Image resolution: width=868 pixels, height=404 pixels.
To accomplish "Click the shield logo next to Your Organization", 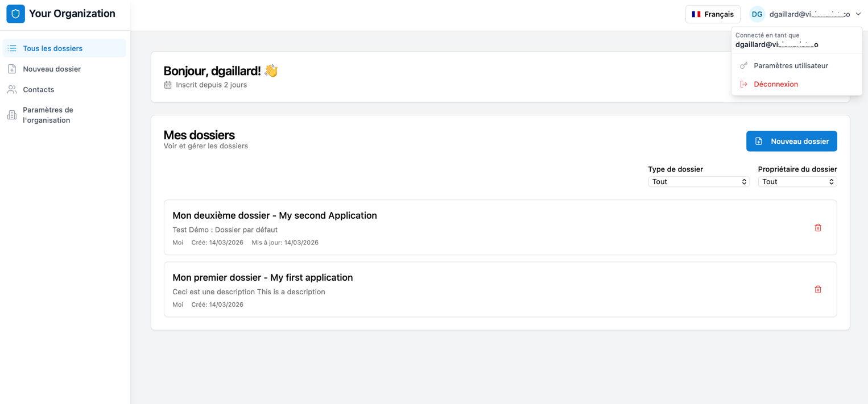I will coord(15,14).
